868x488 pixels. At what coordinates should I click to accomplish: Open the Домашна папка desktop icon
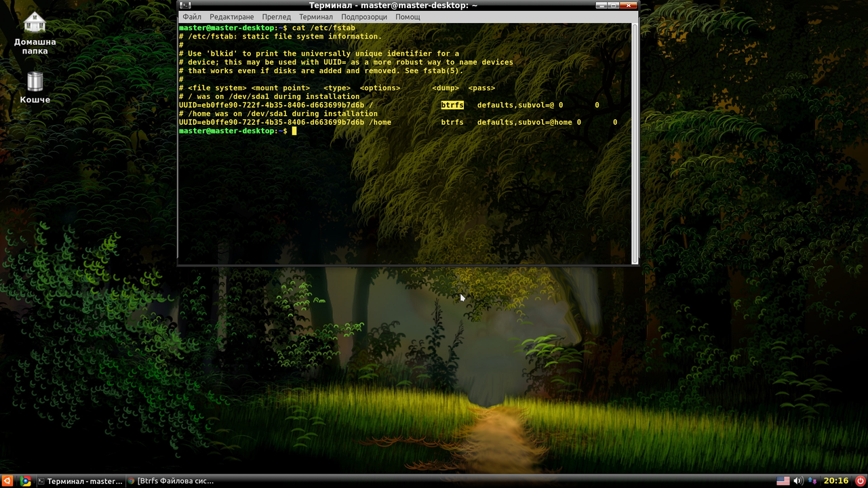tap(35, 33)
